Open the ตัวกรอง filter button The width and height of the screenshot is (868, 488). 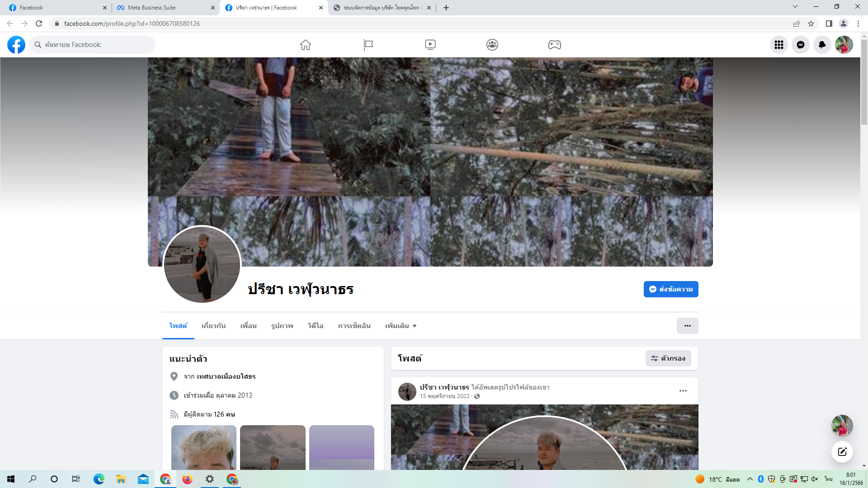click(x=668, y=358)
